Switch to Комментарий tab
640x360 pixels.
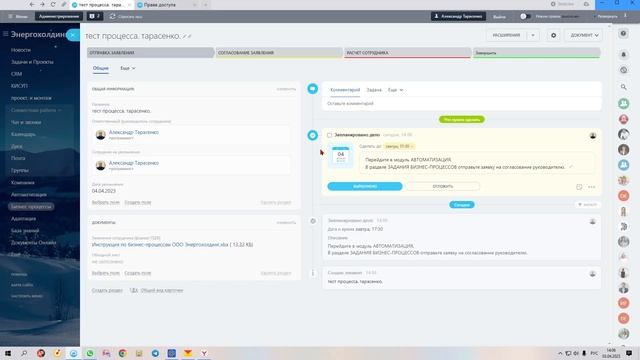(345, 90)
